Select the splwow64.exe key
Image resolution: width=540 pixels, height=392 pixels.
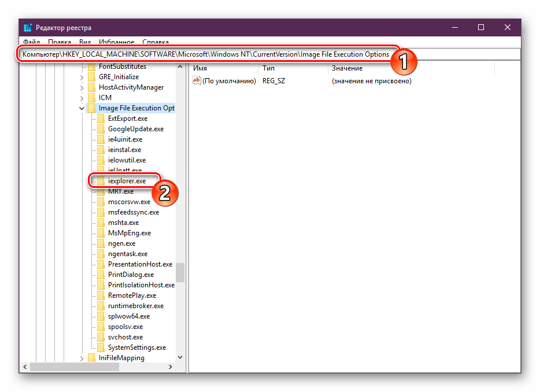click(x=129, y=316)
